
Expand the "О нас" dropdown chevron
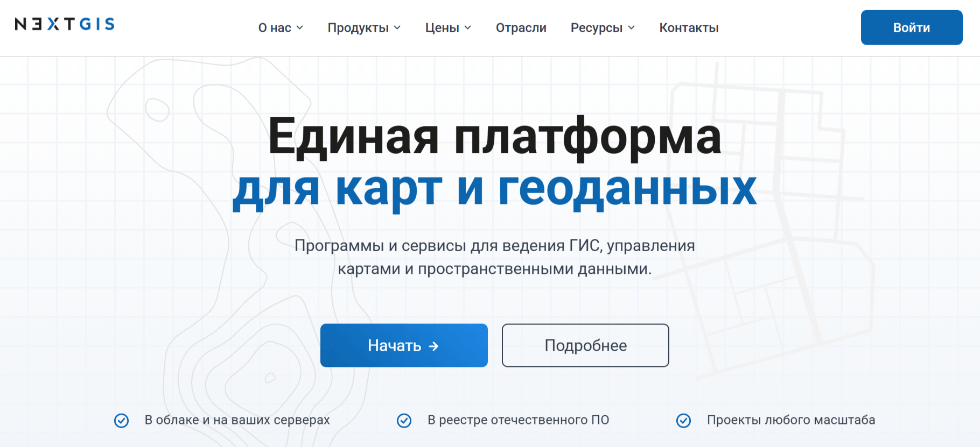[300, 28]
